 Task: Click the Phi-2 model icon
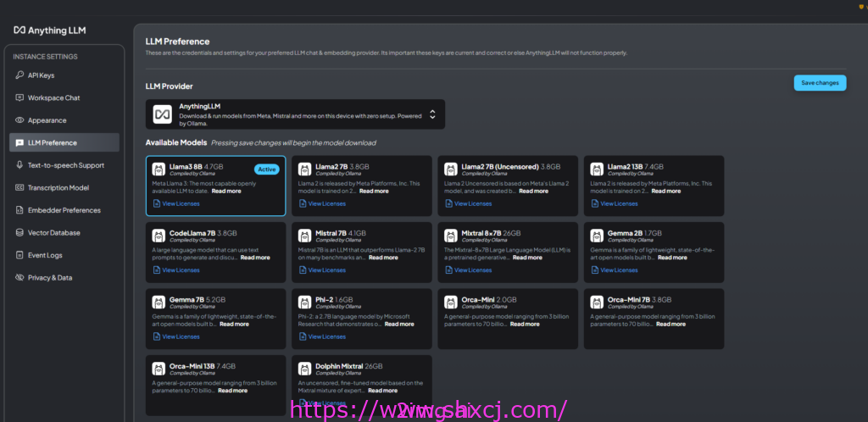click(x=305, y=302)
